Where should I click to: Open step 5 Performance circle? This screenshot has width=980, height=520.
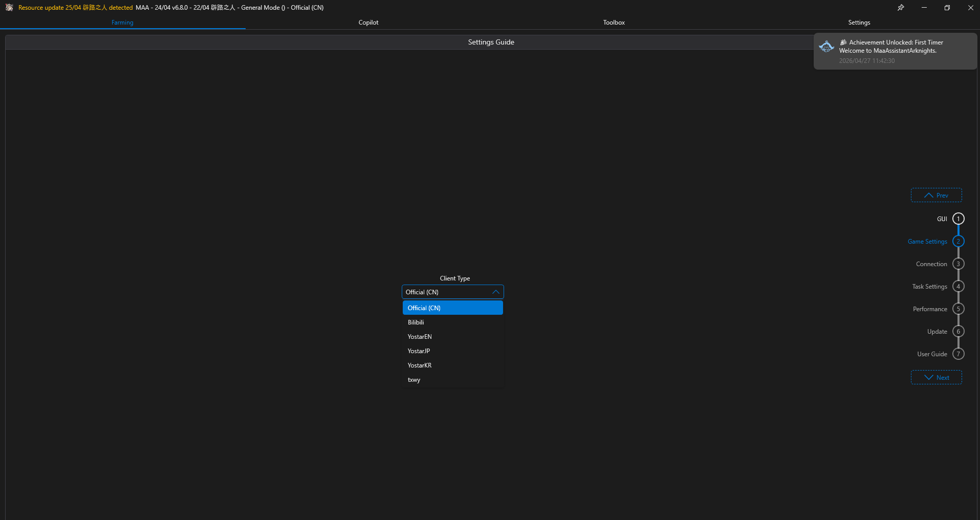pyautogui.click(x=959, y=309)
